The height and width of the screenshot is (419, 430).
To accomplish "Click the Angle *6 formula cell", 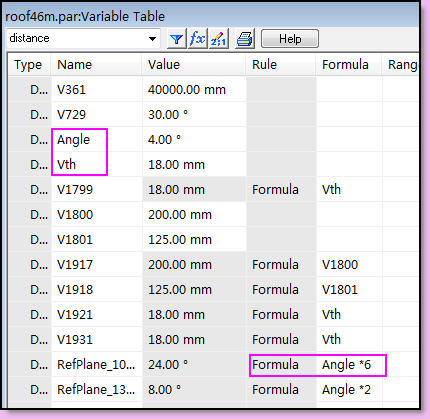I will click(x=349, y=365).
